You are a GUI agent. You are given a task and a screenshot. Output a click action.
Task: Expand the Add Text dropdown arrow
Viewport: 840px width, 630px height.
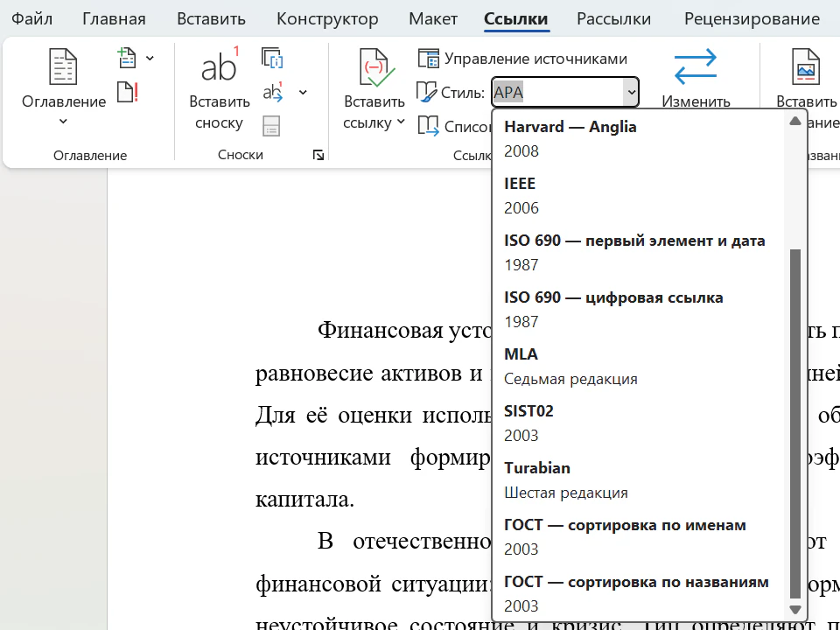coord(150,58)
